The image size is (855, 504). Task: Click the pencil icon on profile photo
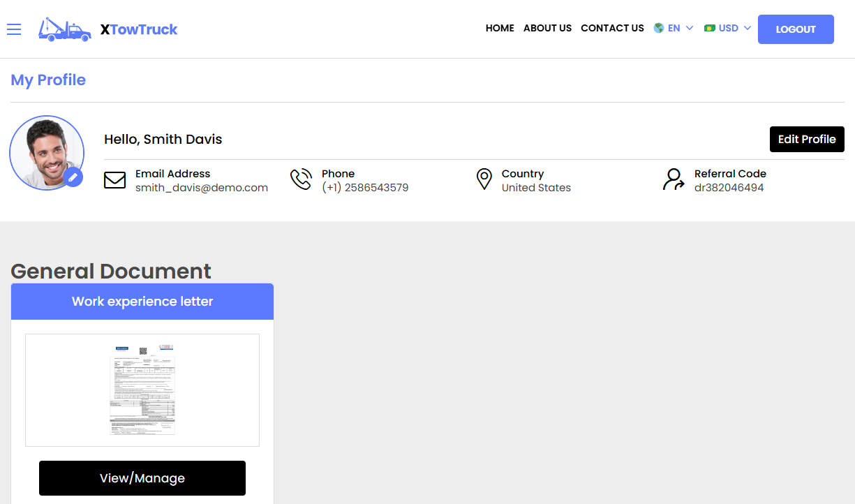73,177
